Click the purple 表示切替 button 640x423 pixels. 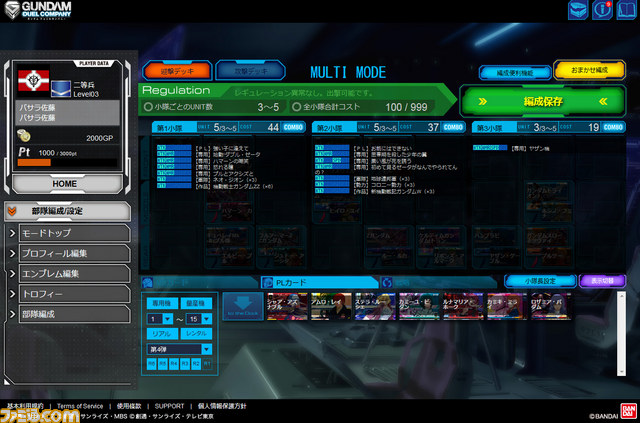point(602,281)
